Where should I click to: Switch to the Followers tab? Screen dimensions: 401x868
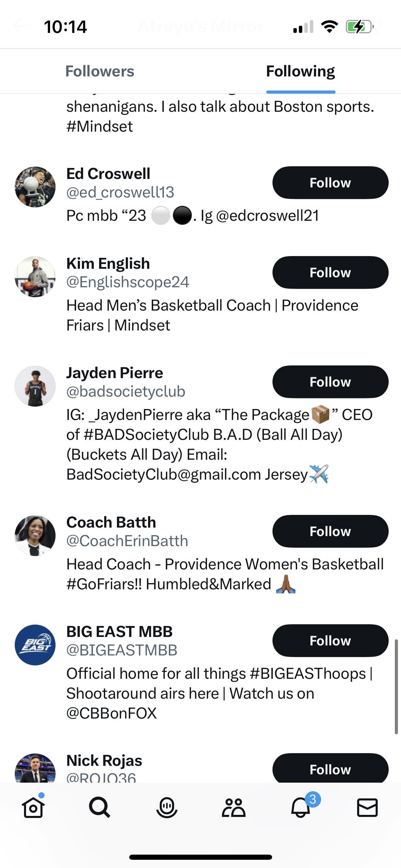tap(100, 71)
